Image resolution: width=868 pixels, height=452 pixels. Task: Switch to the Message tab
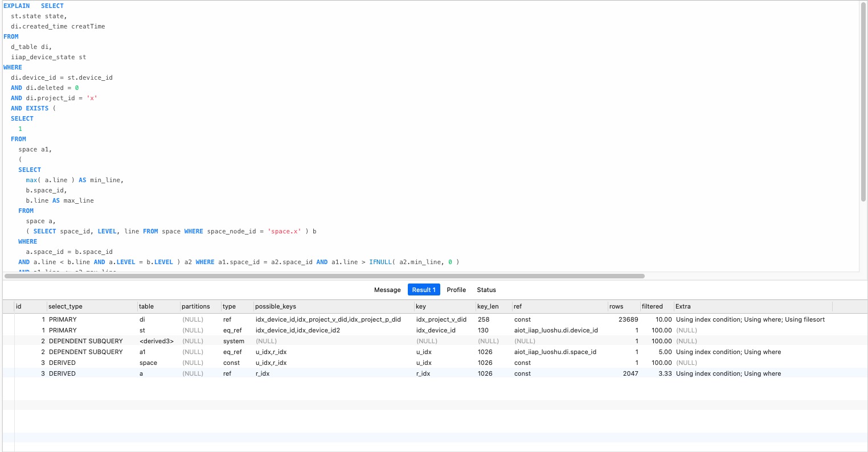tap(387, 290)
